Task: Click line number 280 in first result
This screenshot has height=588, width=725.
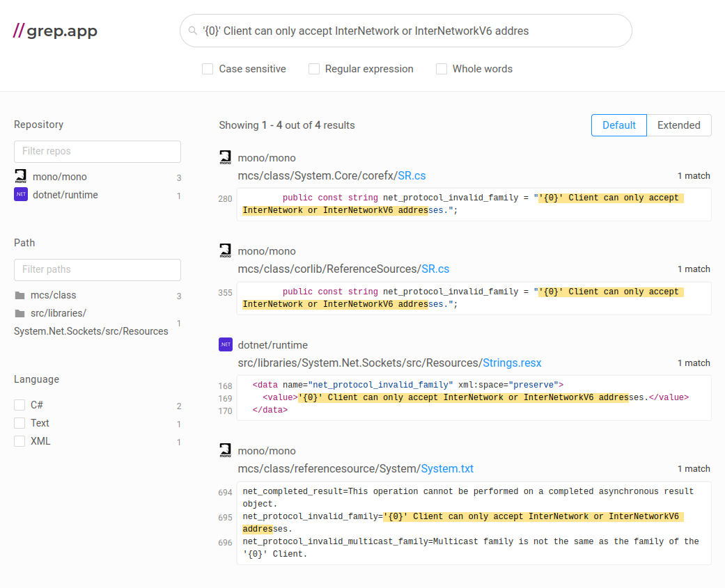Action: click(x=225, y=198)
